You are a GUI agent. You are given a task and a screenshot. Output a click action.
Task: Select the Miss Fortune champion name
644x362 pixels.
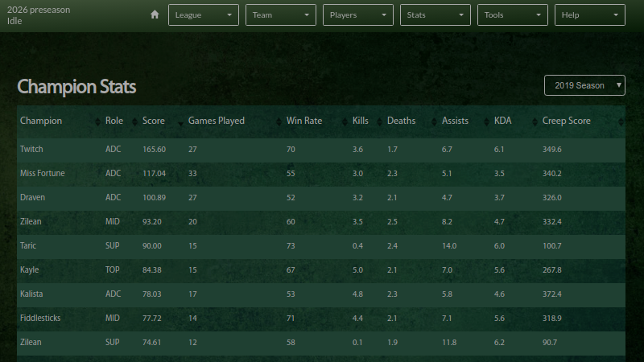click(43, 173)
